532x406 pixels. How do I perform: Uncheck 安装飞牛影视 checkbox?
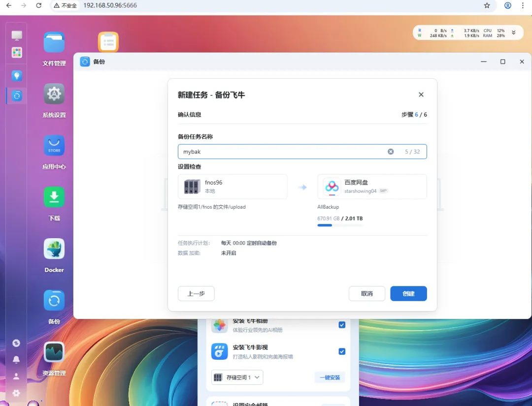[342, 351]
